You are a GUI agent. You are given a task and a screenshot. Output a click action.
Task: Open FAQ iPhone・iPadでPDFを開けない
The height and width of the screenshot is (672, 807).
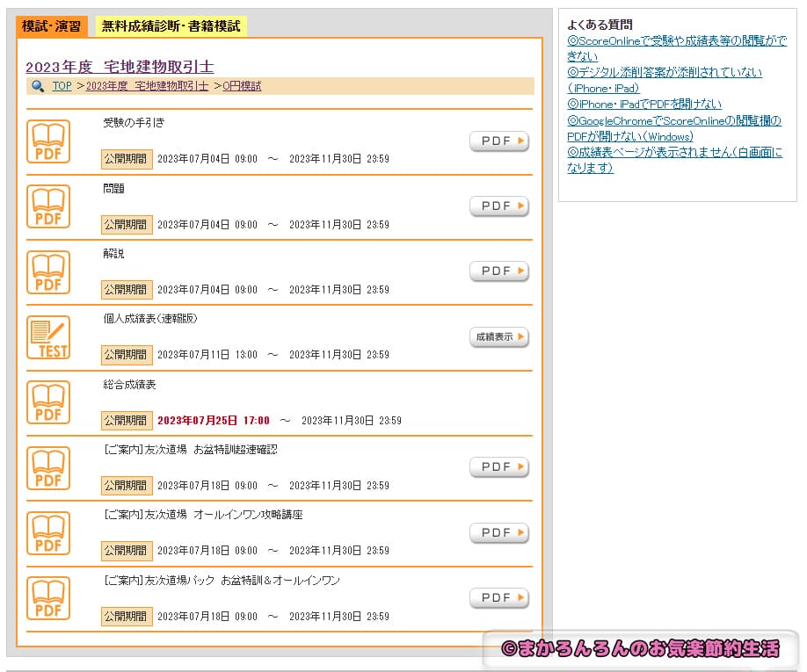tap(644, 105)
